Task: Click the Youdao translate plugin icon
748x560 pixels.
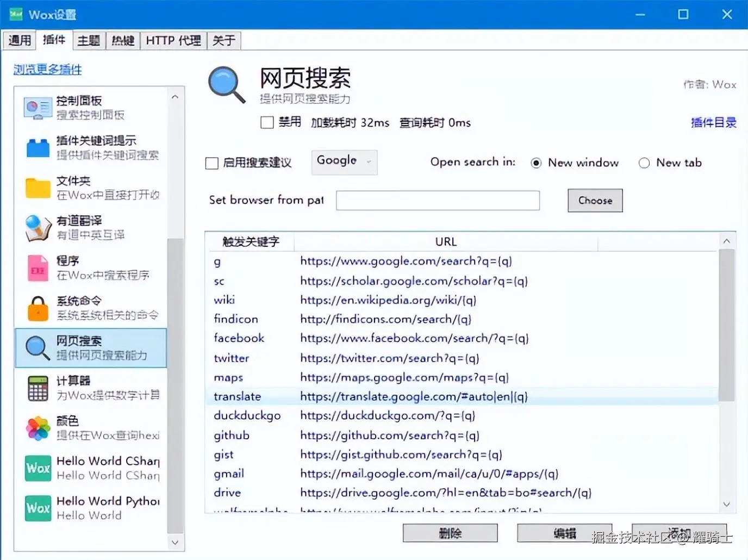Action: click(x=38, y=228)
